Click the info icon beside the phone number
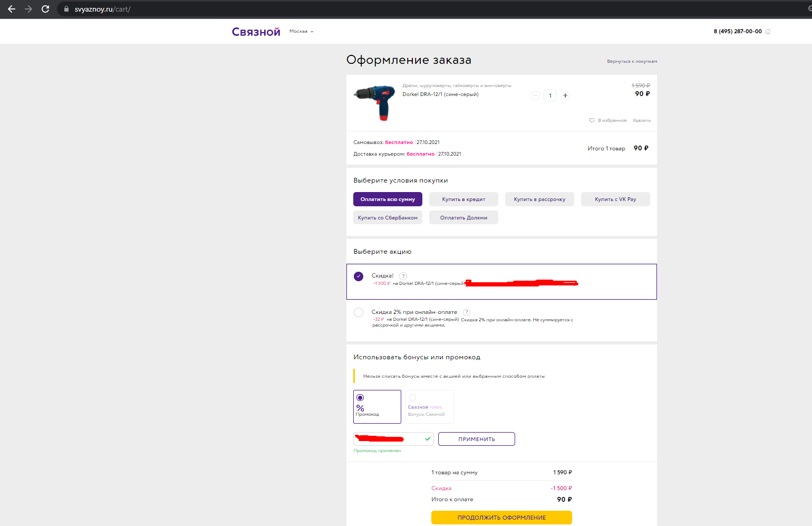The image size is (812, 526). pos(768,32)
